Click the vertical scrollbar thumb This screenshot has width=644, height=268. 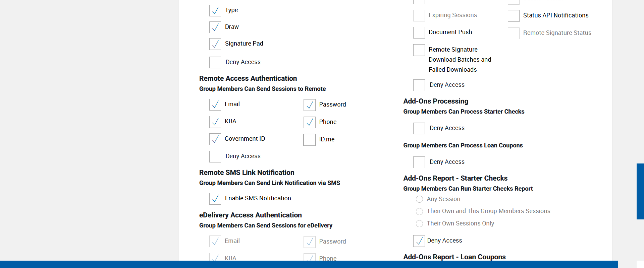point(640,191)
